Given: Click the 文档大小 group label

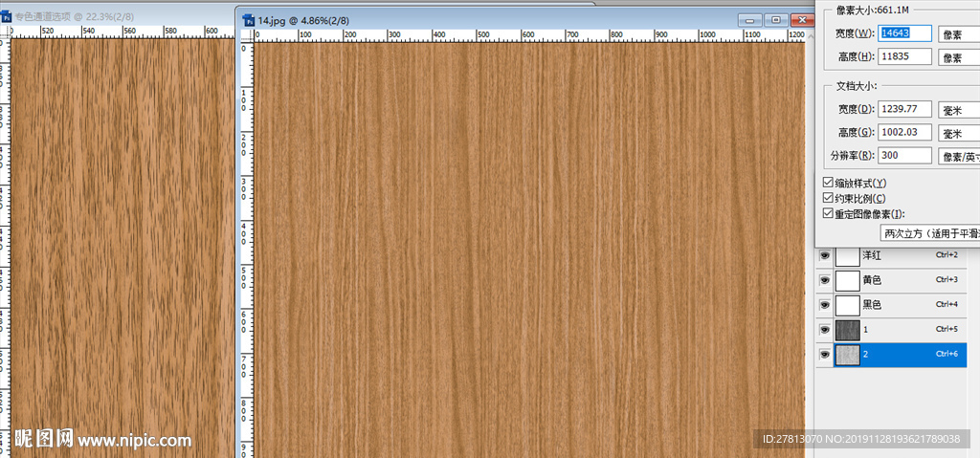Looking at the screenshot, I should coord(857,86).
